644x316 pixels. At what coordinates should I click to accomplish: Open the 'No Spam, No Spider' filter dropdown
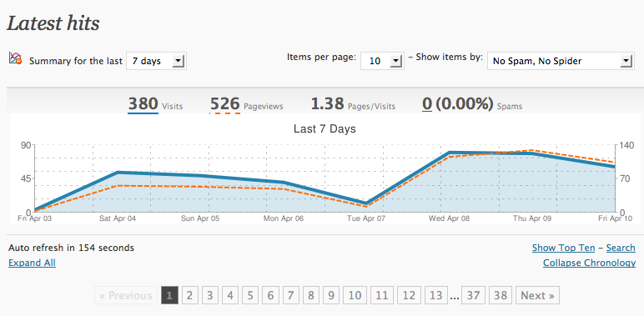[x=561, y=61]
